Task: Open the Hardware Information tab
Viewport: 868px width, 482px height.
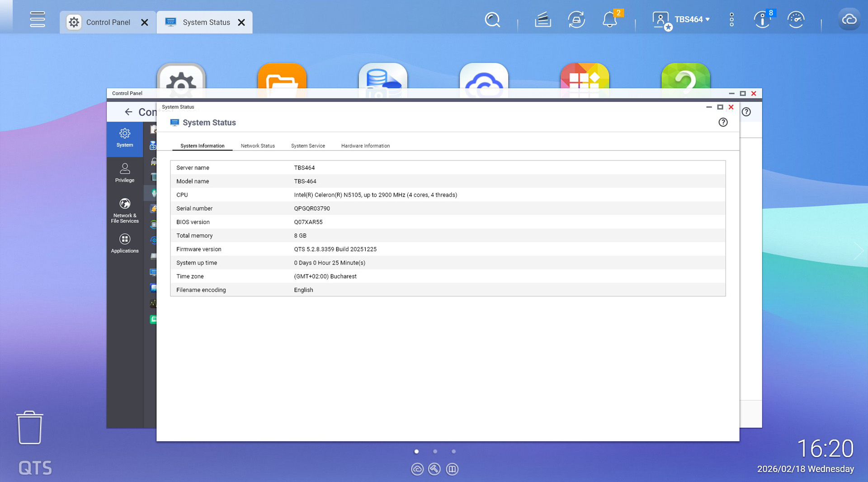Action: (365, 146)
